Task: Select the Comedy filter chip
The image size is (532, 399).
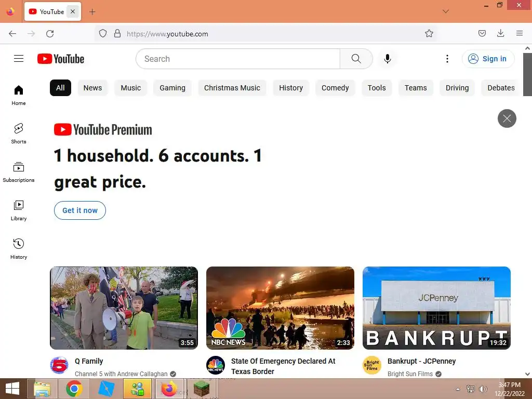Action: coord(335,88)
